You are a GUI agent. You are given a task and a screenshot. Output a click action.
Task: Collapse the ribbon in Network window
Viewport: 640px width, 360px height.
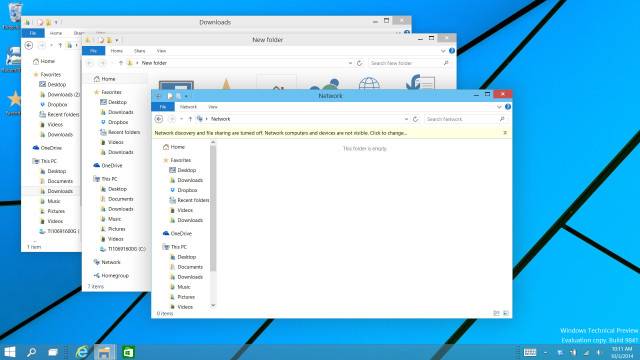[x=499, y=107]
